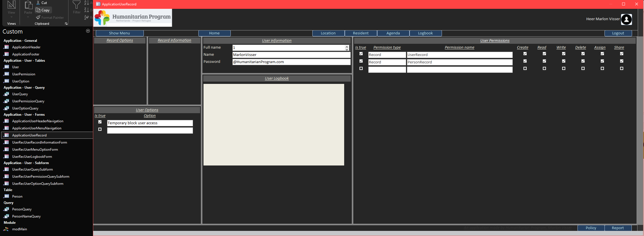
Task: Toggle Delete permission for PersonRecord
Action: pyautogui.click(x=583, y=61)
